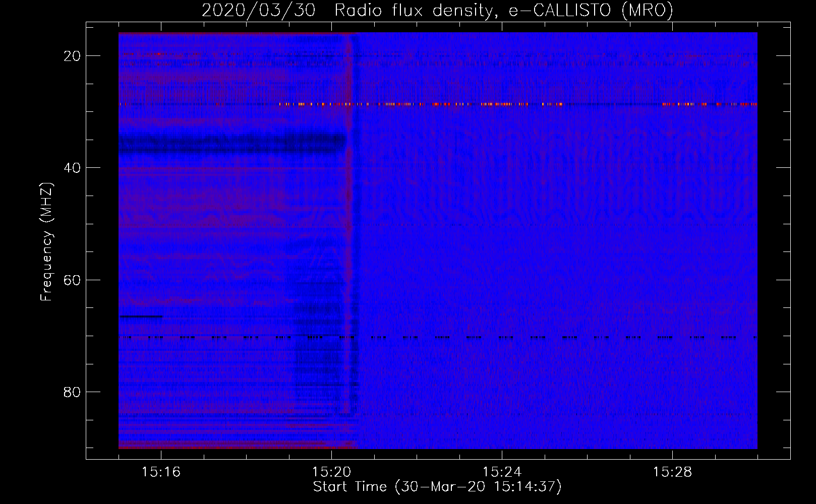Click the plot title '2020/03/30 Radio flux density, e-CALLISTO (MRO)'
This screenshot has width=816, height=504.
[437, 10]
